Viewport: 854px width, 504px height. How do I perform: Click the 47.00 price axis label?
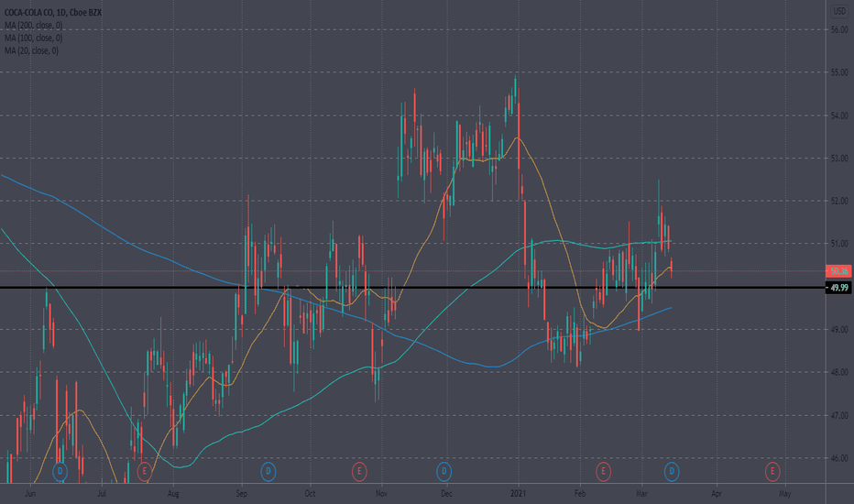tap(839, 416)
